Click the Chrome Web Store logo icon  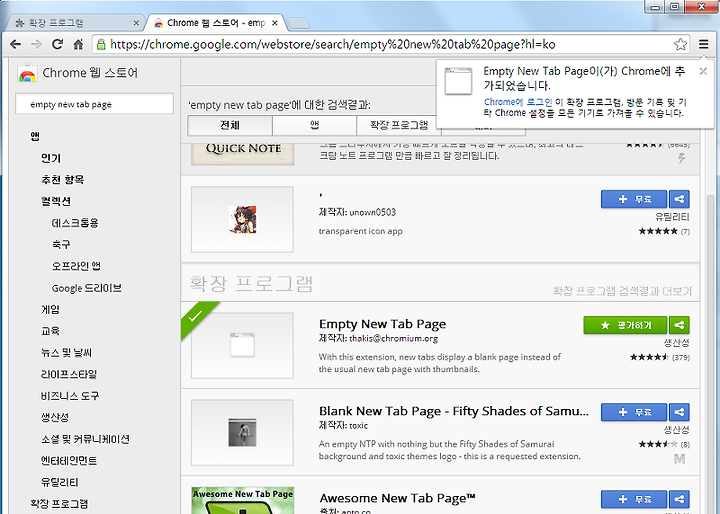click(27, 73)
